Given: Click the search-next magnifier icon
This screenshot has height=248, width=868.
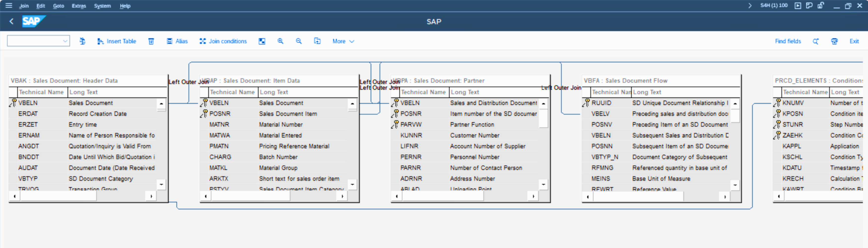Looking at the screenshot, I should tap(815, 41).
